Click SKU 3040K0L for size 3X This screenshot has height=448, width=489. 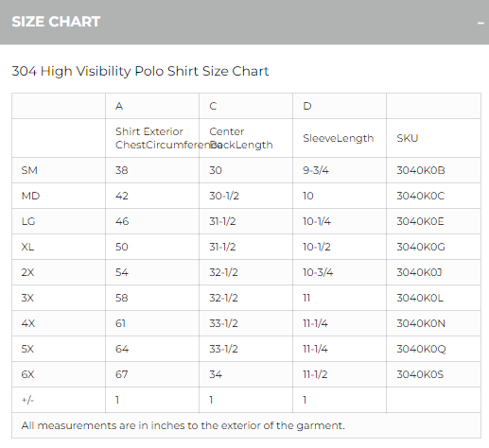click(420, 298)
